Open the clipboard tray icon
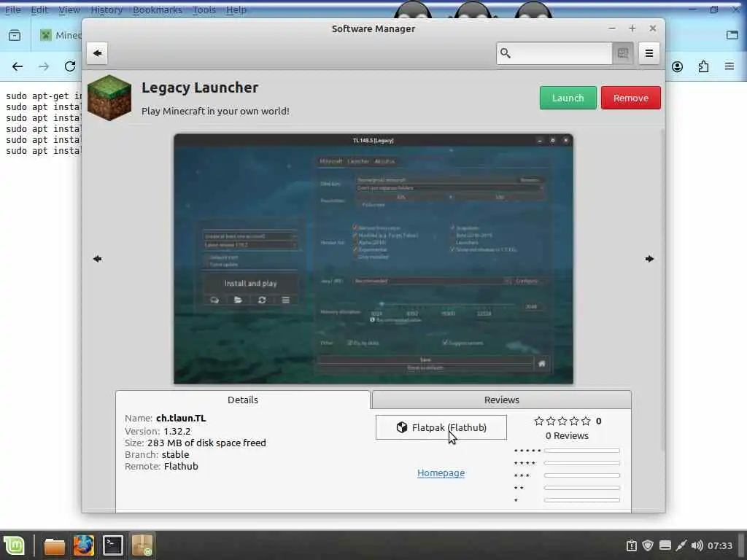747x560 pixels. pos(631,545)
